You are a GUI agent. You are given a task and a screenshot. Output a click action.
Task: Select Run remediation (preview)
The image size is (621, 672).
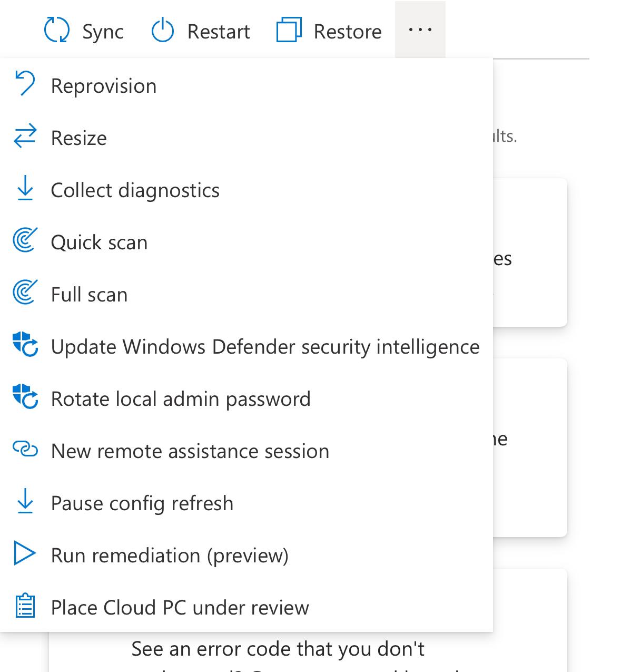pyautogui.click(x=247, y=555)
